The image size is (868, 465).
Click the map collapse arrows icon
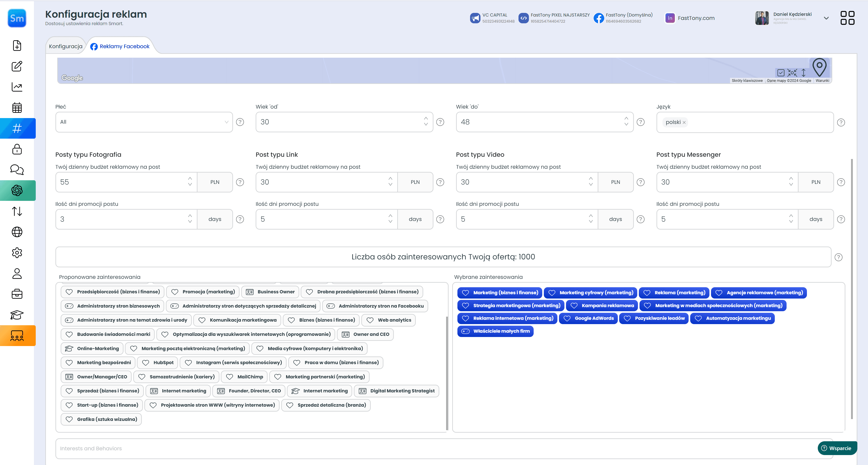pos(792,73)
